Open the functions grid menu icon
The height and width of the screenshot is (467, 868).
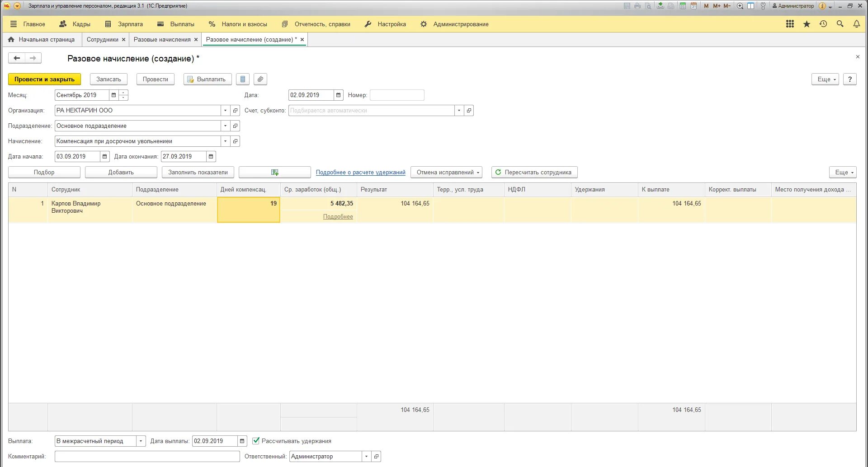(790, 24)
